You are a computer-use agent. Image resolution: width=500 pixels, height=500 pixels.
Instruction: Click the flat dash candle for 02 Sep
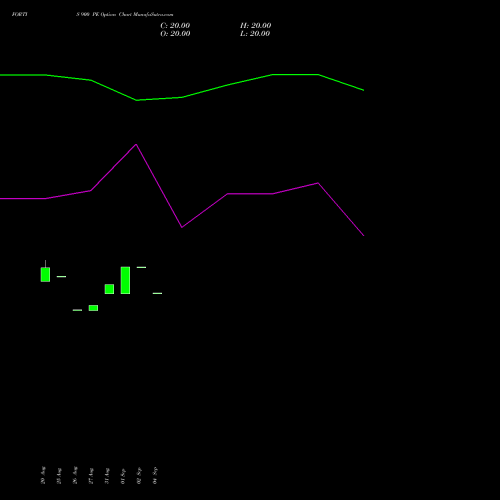click(x=141, y=267)
